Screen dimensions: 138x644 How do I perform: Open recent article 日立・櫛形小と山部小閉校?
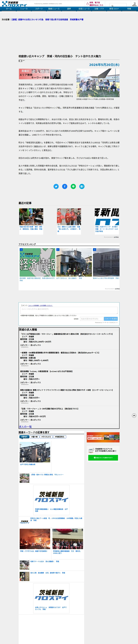click(69, 221)
